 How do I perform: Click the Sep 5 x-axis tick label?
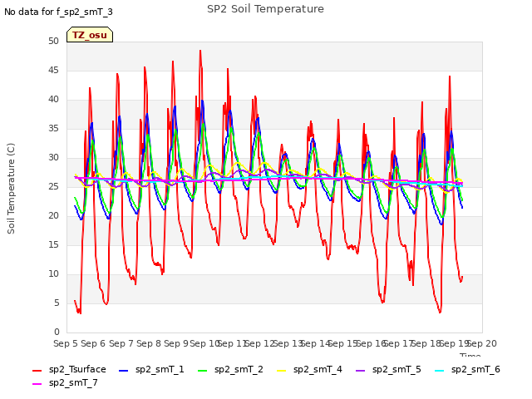coord(66,343)
